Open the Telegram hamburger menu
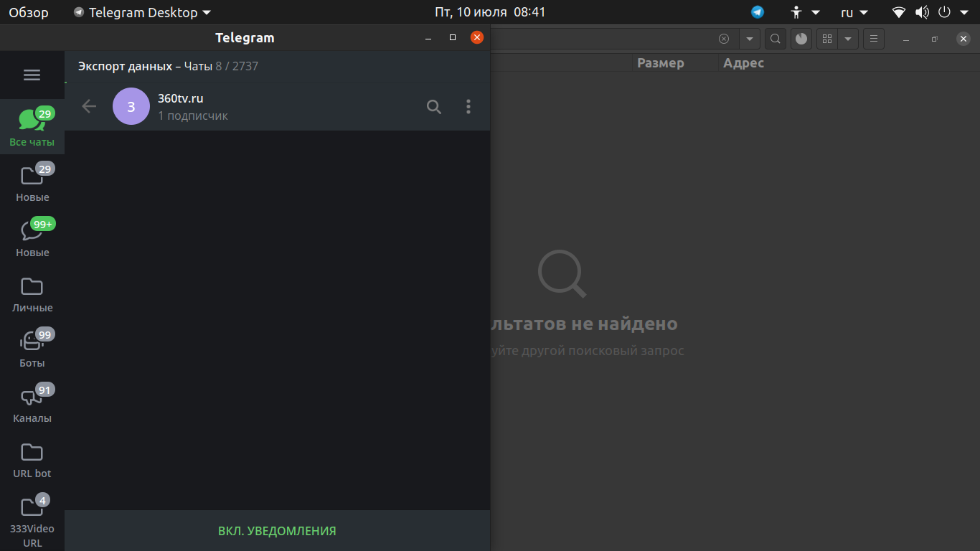Image resolution: width=980 pixels, height=551 pixels. coord(32,75)
